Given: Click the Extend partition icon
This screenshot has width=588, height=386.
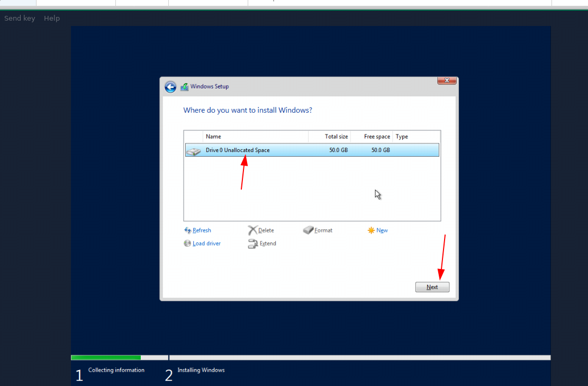Looking at the screenshot, I should pyautogui.click(x=253, y=244).
